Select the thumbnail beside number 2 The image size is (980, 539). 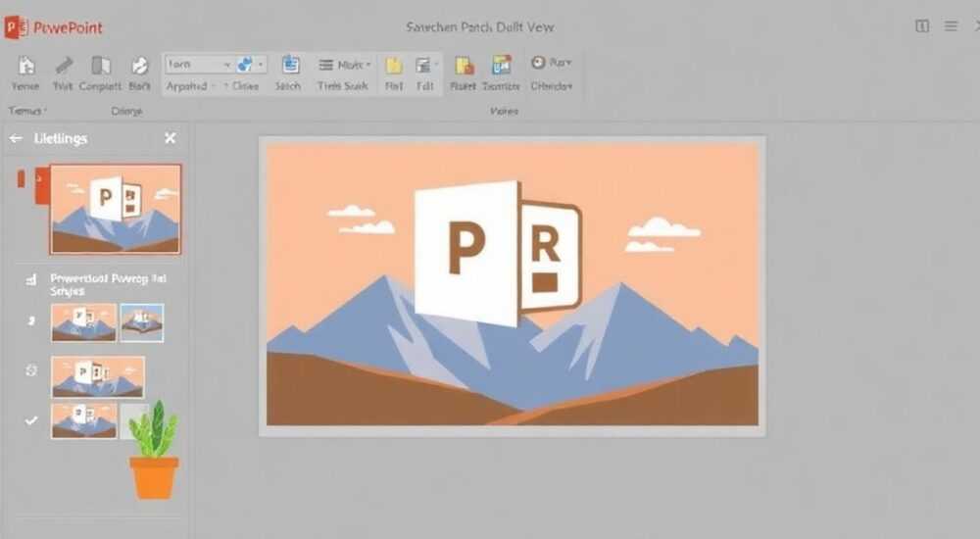coord(83,322)
